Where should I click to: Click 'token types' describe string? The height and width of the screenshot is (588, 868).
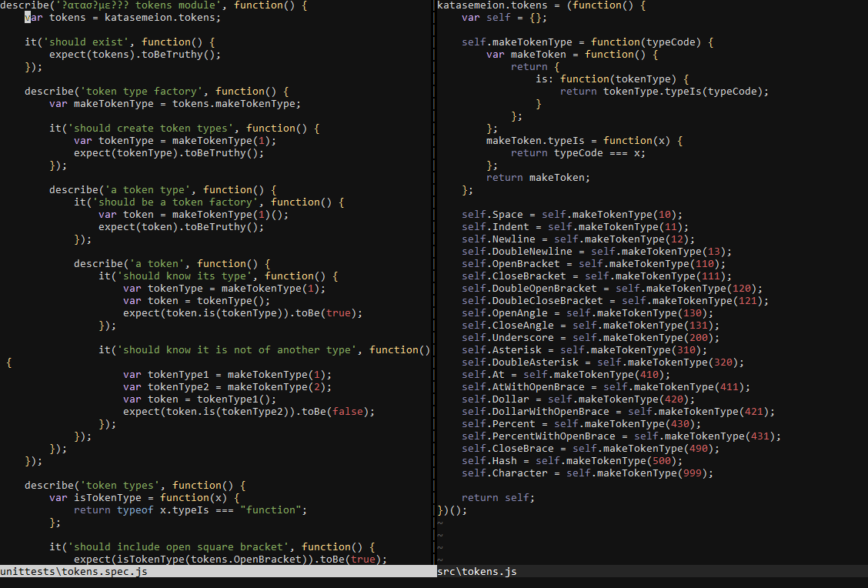point(120,486)
